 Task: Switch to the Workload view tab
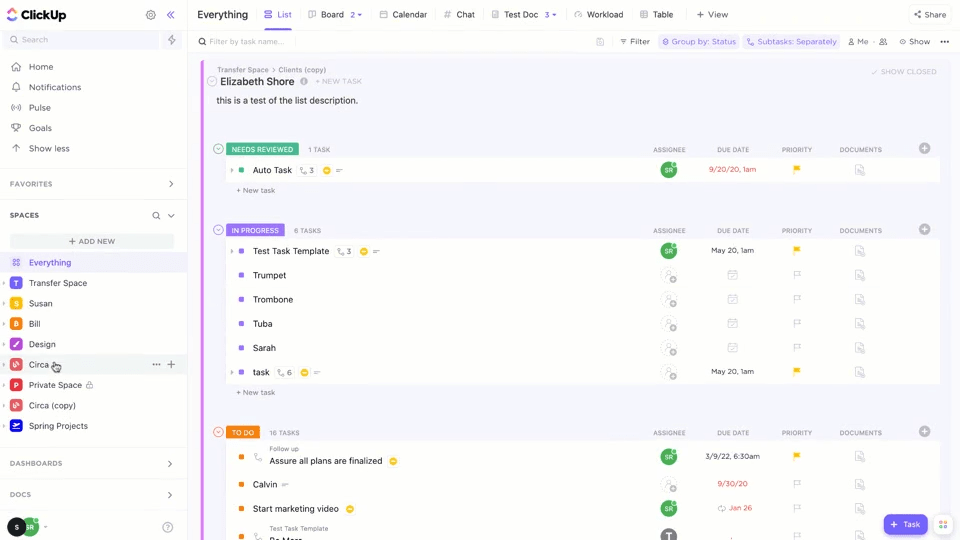pos(599,15)
